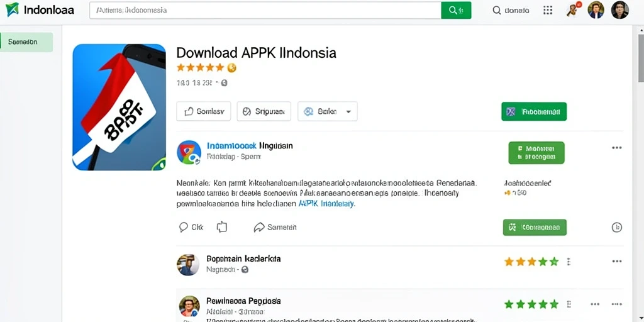Open the large APPK app thumbnail
Screen dimensions: 644x322
tap(119, 107)
